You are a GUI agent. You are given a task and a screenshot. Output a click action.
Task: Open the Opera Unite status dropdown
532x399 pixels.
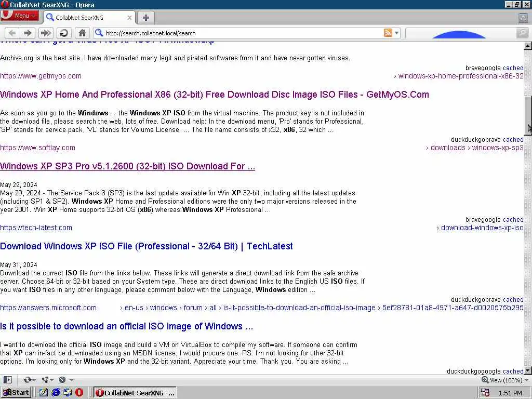pos(47,380)
